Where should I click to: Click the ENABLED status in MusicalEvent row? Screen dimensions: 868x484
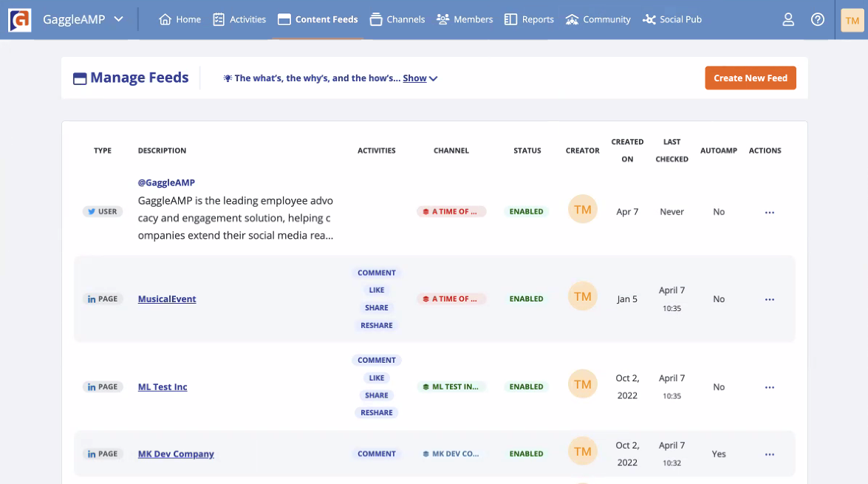pos(527,299)
